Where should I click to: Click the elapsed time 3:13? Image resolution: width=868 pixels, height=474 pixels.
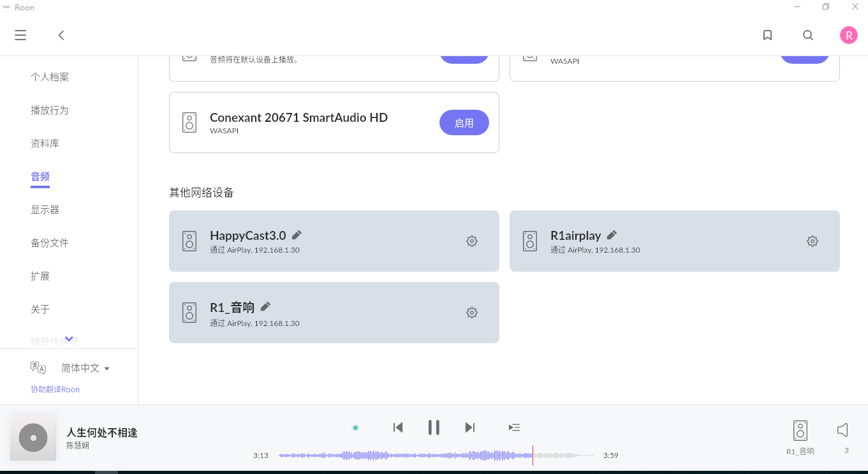261,455
